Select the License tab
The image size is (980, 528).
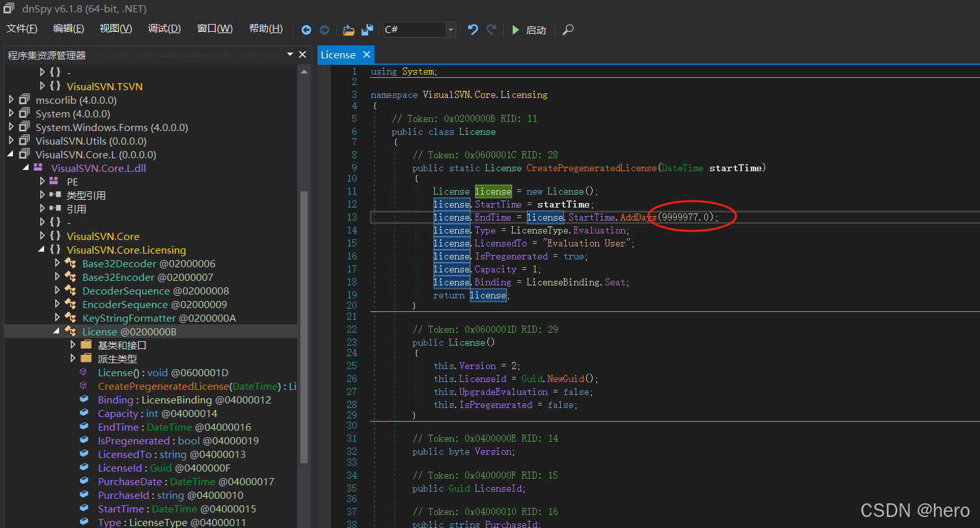(338, 55)
